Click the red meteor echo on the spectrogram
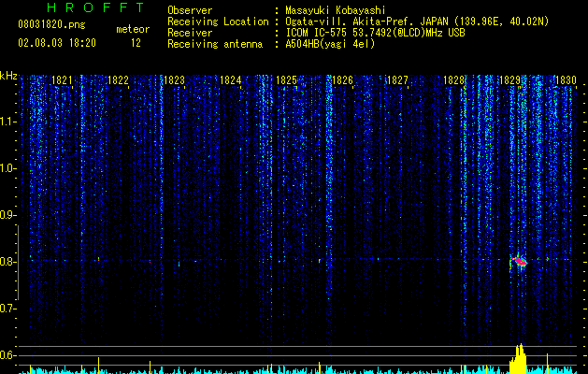The height and width of the screenshot is (374, 588). click(x=519, y=261)
